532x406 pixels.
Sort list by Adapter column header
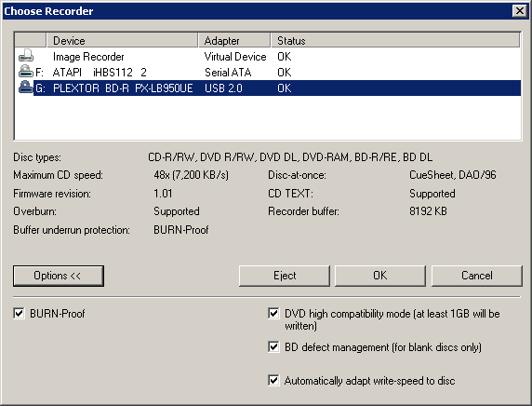234,40
